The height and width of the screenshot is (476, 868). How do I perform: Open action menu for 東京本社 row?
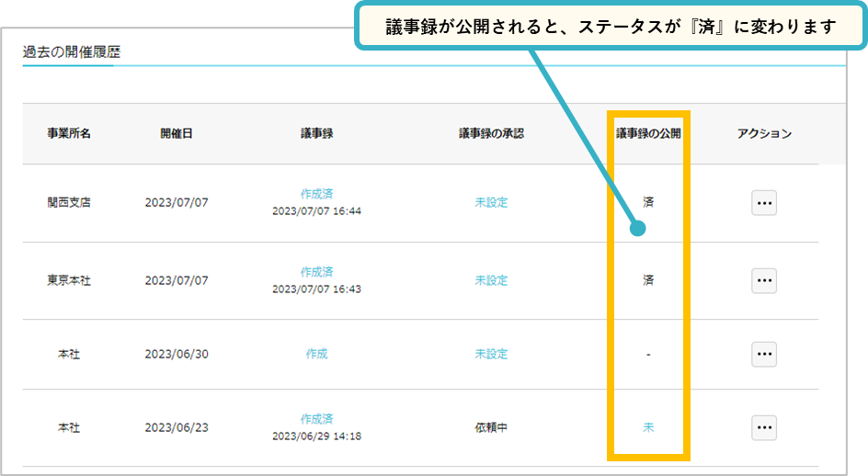coord(764,280)
